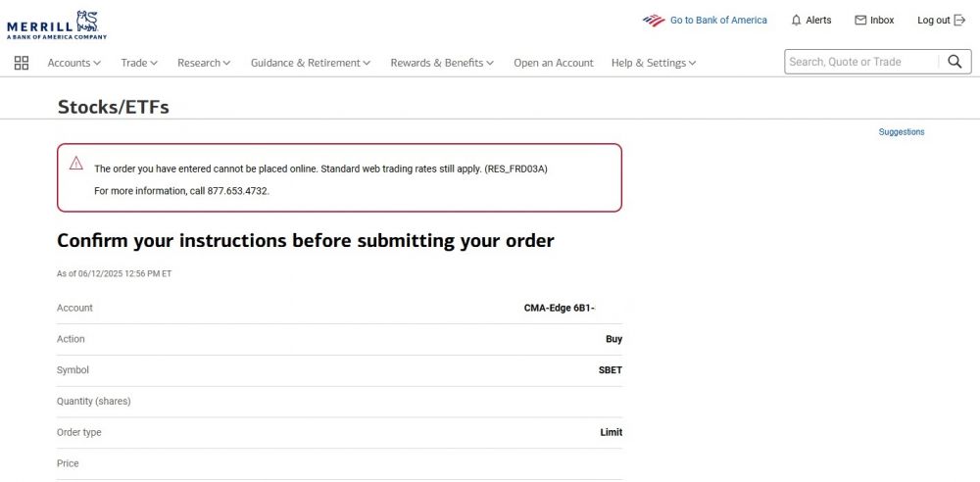Viewport: 980px width, 482px height.
Task: Click the Suggestions link
Action: coord(902,132)
